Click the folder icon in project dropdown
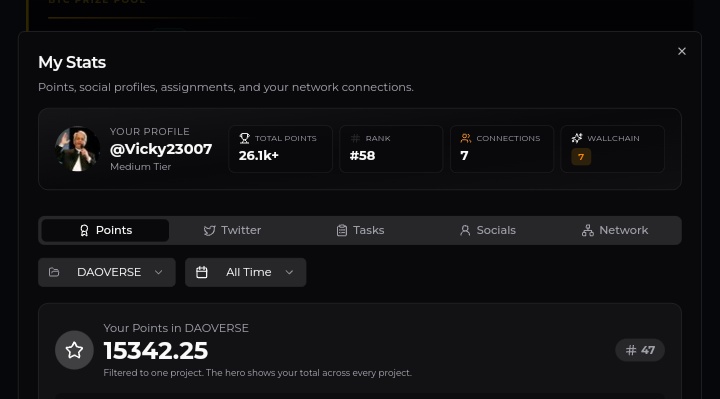 pos(54,272)
